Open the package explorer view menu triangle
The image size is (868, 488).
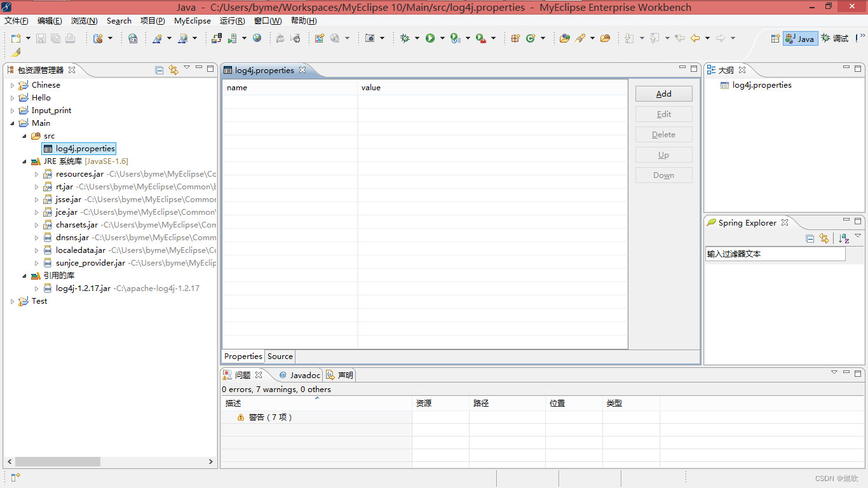point(187,67)
